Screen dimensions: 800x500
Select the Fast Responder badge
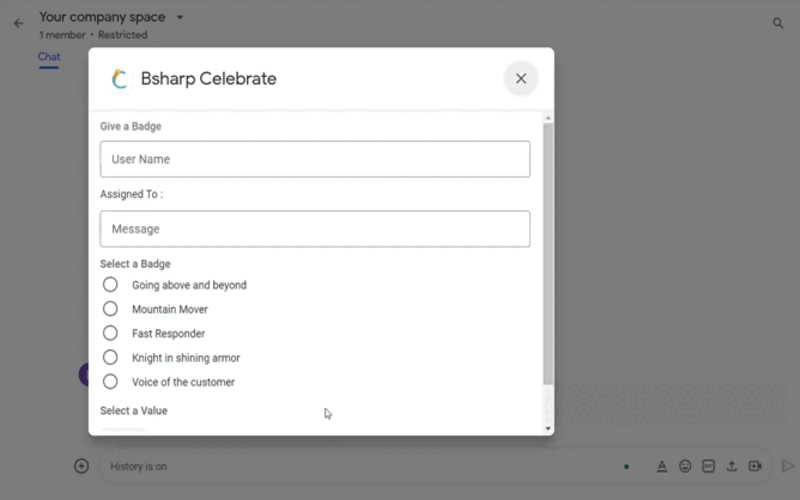110,333
